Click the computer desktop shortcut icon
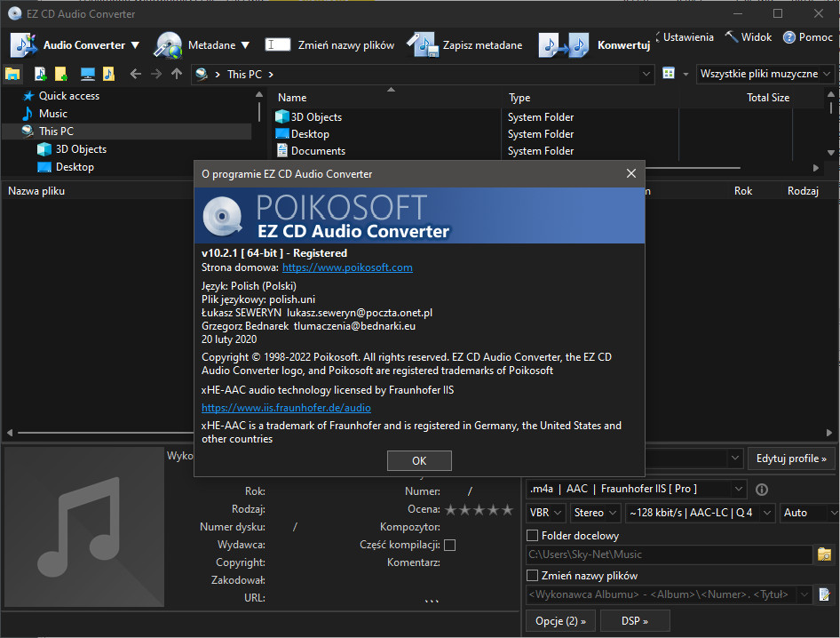This screenshot has height=638, width=840. (x=87, y=74)
